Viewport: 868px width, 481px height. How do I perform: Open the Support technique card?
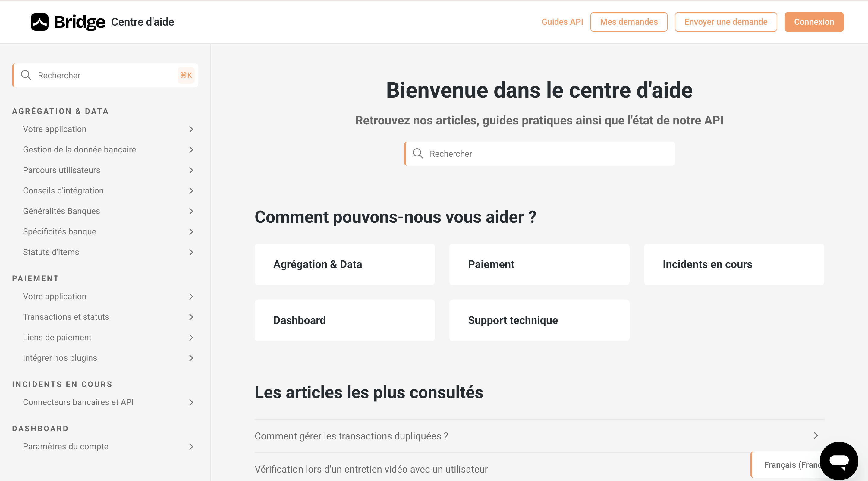(x=539, y=320)
